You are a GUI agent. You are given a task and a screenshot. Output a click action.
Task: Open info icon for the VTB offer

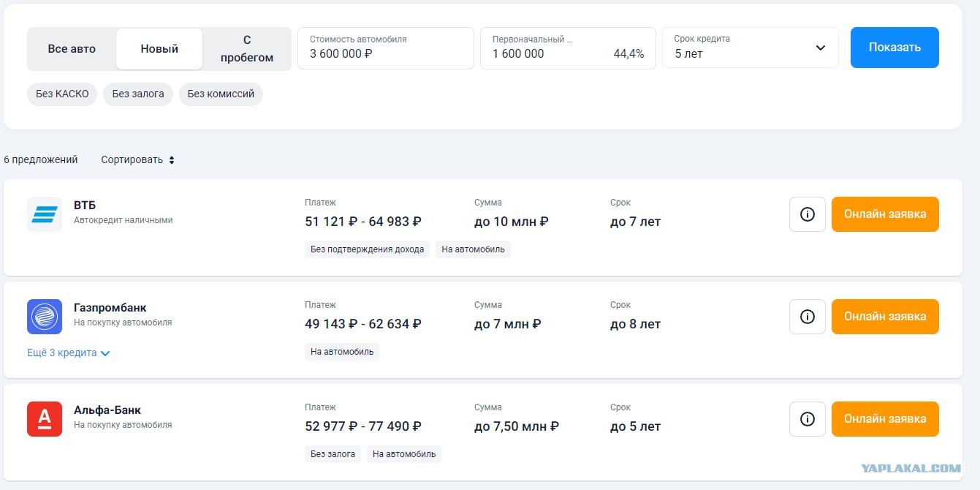[808, 214]
